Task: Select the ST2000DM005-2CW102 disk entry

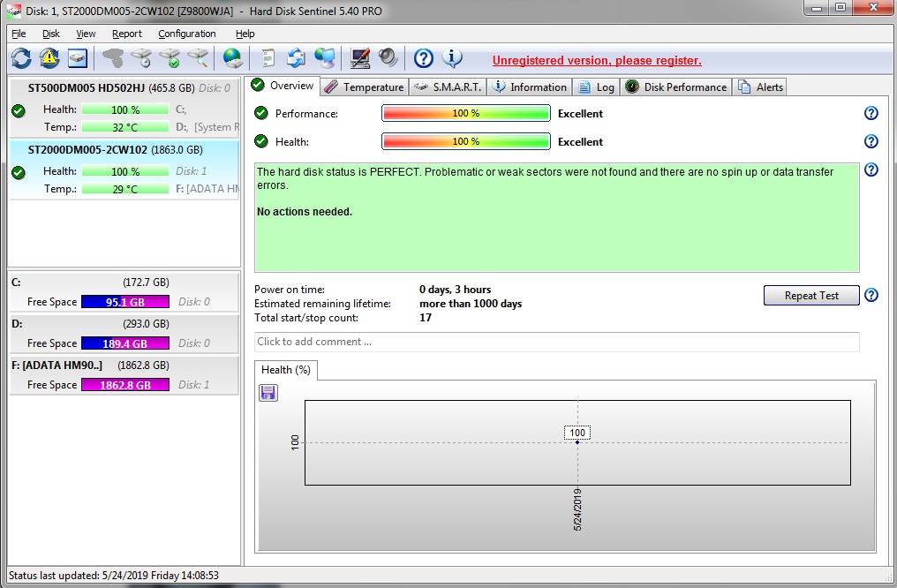Action: [x=124, y=170]
